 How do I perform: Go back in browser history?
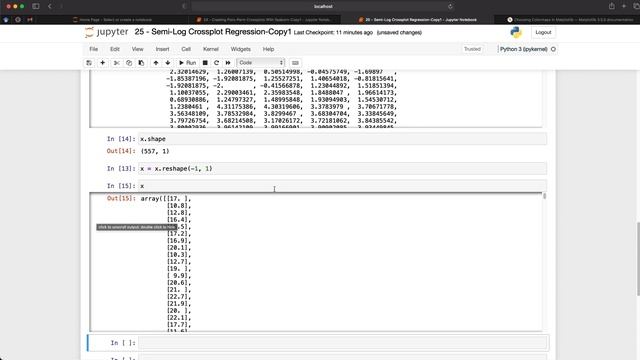click(x=50, y=7)
